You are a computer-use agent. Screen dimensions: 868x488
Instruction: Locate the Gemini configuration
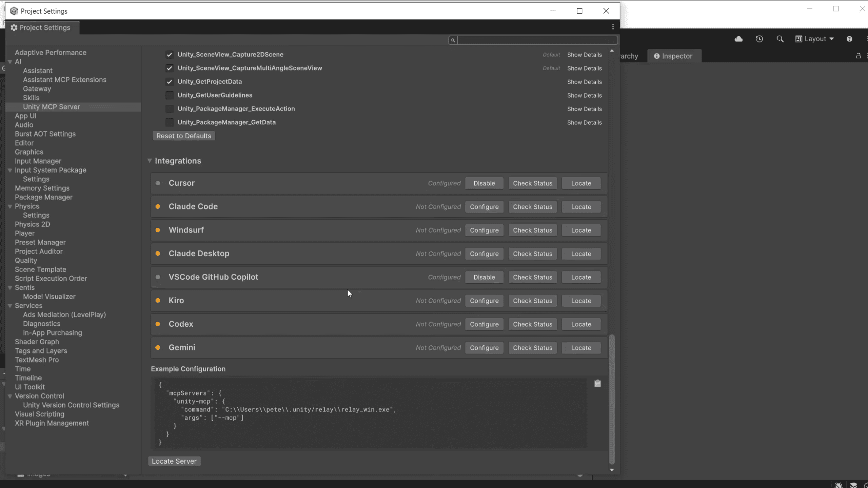[x=581, y=348]
